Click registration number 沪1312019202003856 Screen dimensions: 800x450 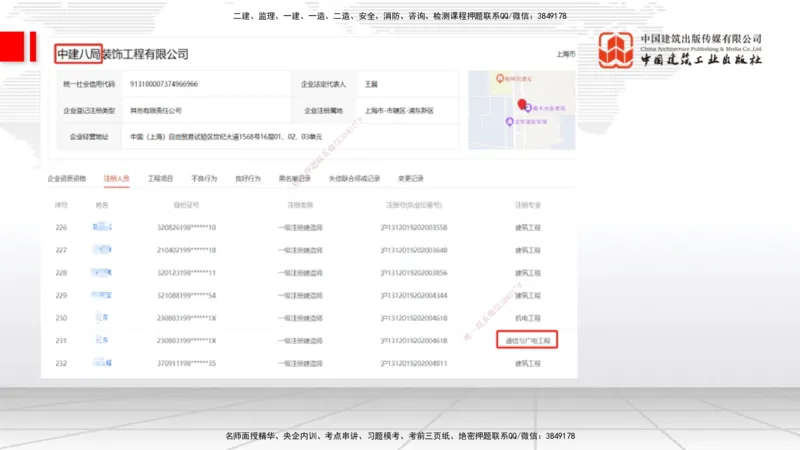pos(414,273)
